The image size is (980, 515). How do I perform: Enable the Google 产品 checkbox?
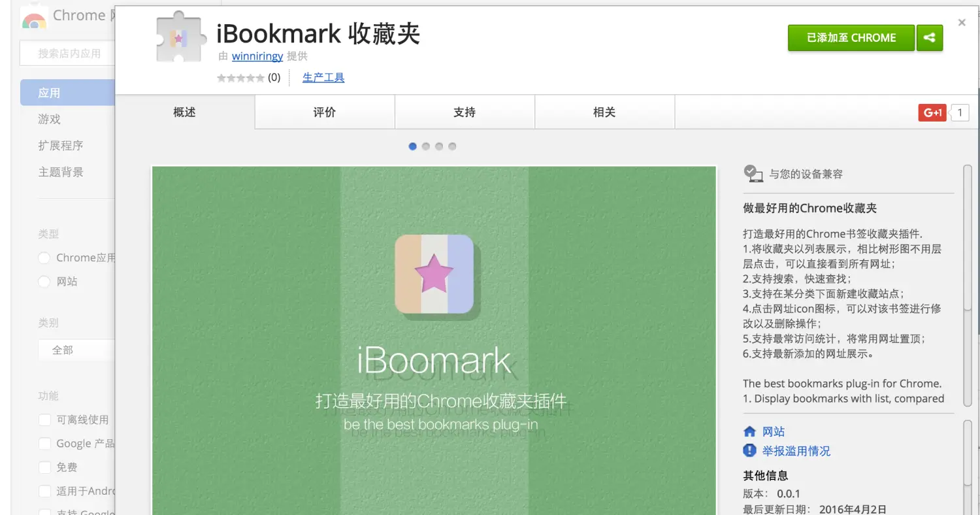(44, 444)
